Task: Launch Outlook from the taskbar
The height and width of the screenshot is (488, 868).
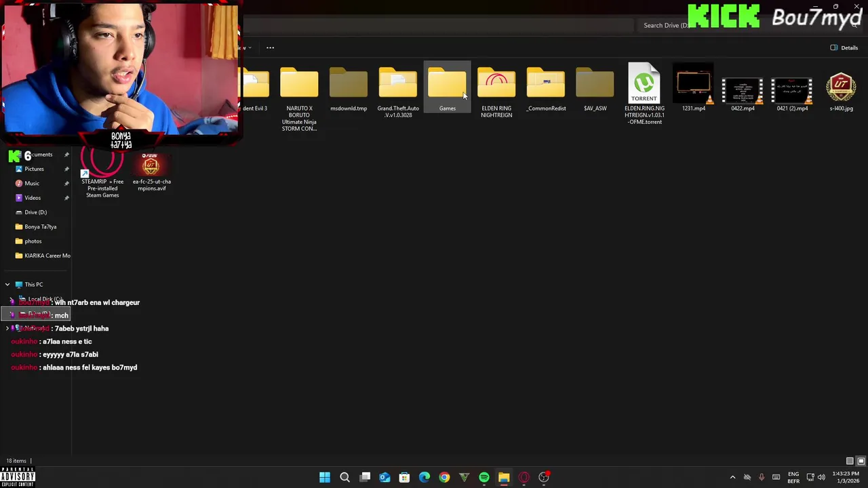Action: point(384,477)
